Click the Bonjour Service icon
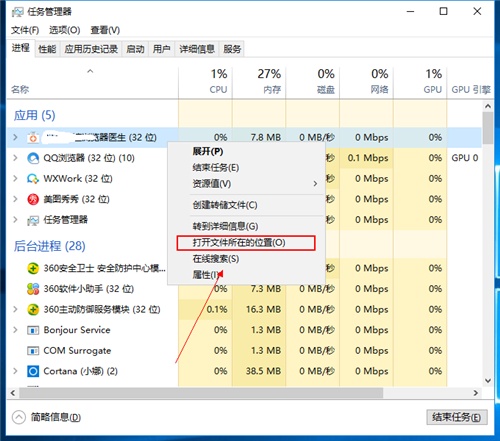 (33, 330)
